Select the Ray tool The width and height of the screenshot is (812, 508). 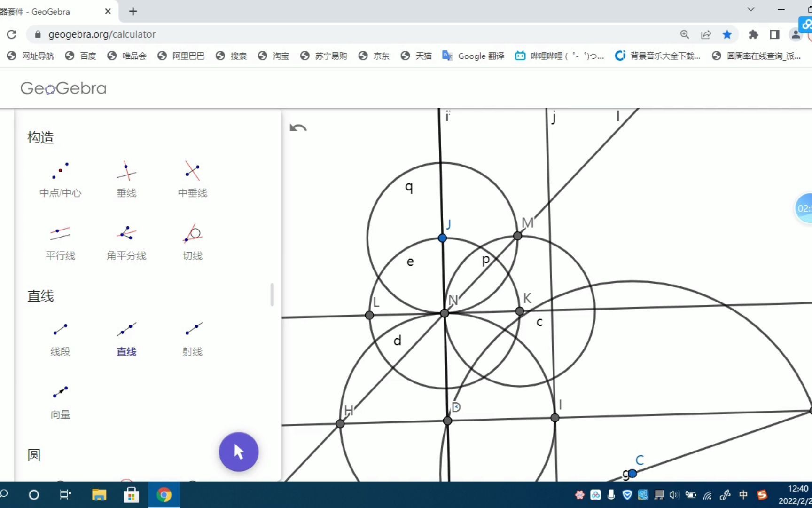(x=193, y=339)
